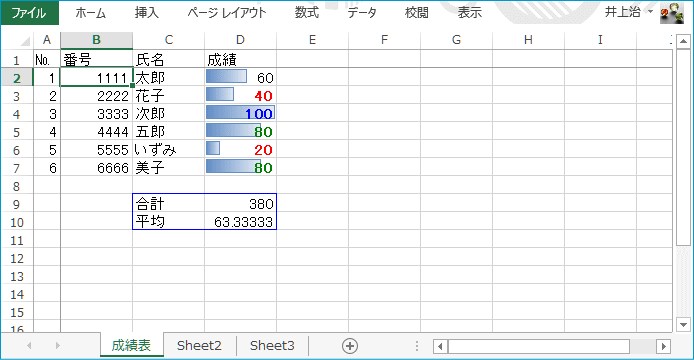The height and width of the screenshot is (360, 694).
Task: Select row 2 header
Action: tap(16, 78)
